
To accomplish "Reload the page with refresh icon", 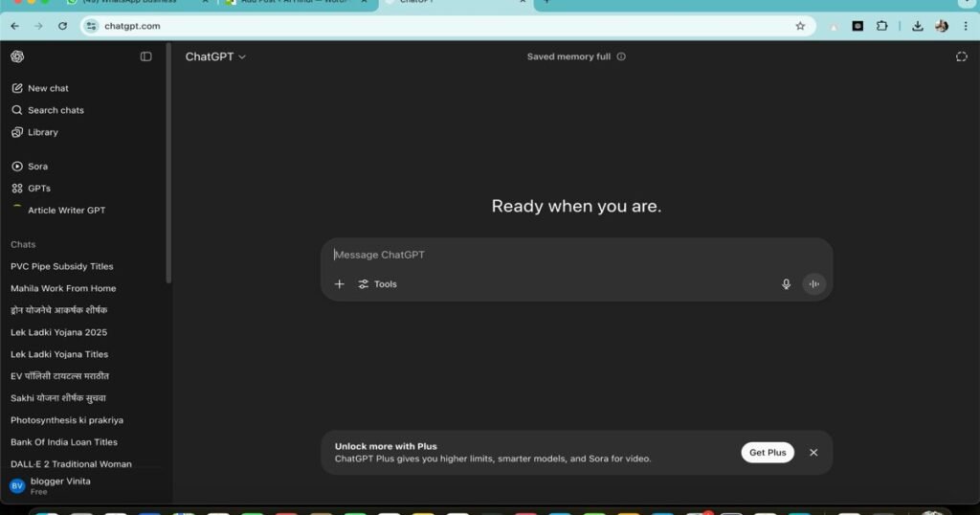I will [x=62, y=26].
